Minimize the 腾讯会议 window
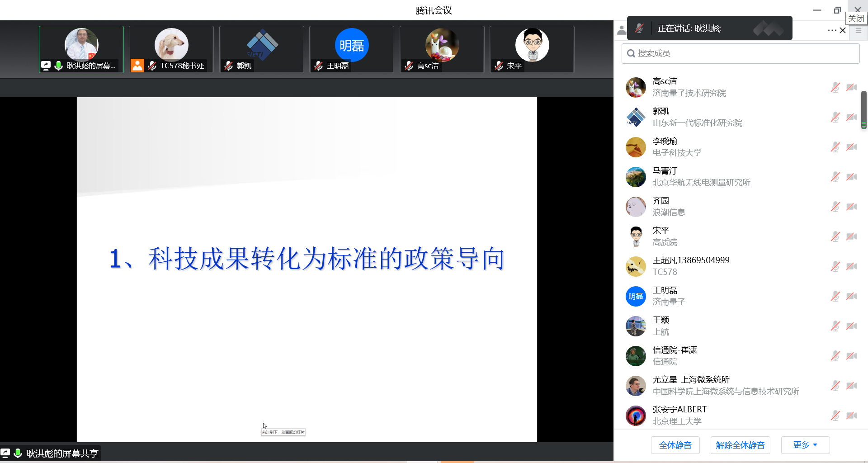Image resolution: width=868 pixels, height=463 pixels. (x=817, y=10)
